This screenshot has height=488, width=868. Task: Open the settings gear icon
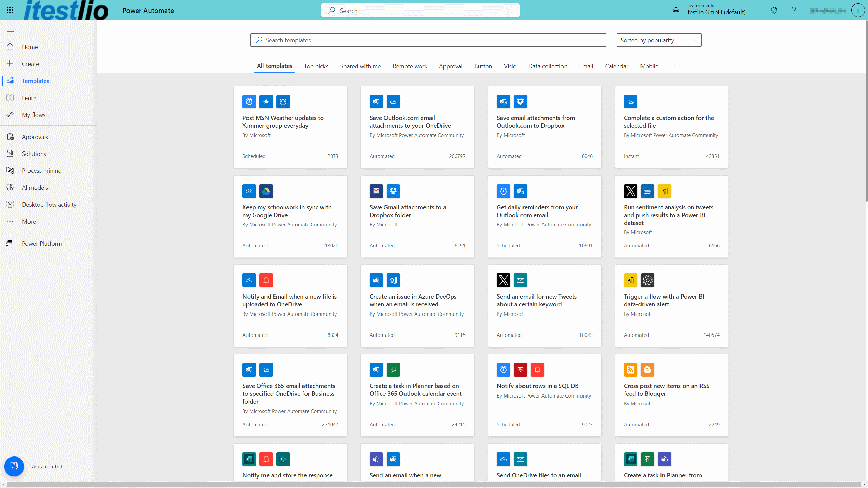[x=773, y=11]
